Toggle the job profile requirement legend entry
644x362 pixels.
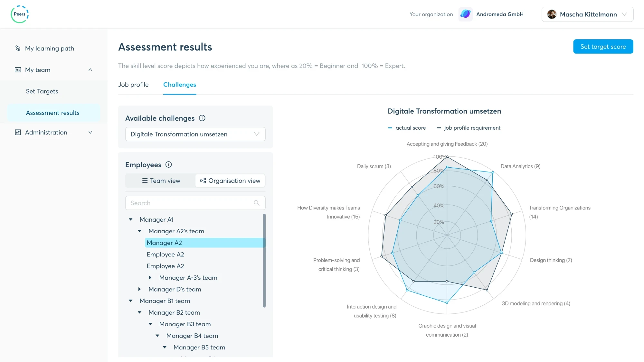pyautogui.click(x=469, y=128)
